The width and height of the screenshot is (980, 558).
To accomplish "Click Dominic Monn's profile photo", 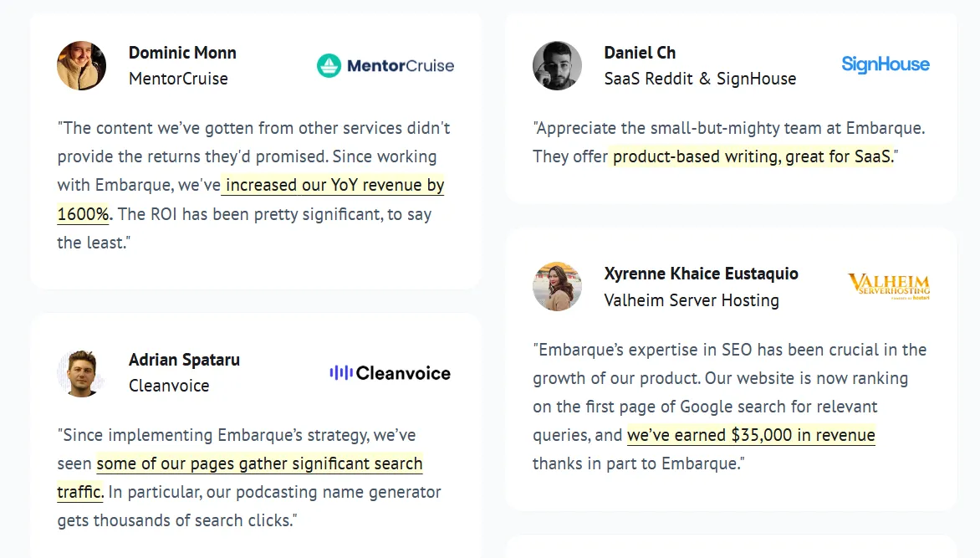I will 81,66.
